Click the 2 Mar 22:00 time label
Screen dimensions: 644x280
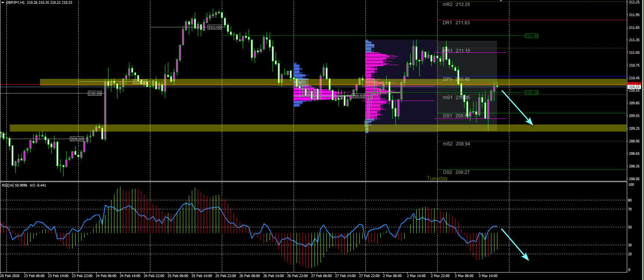(x=440, y=276)
